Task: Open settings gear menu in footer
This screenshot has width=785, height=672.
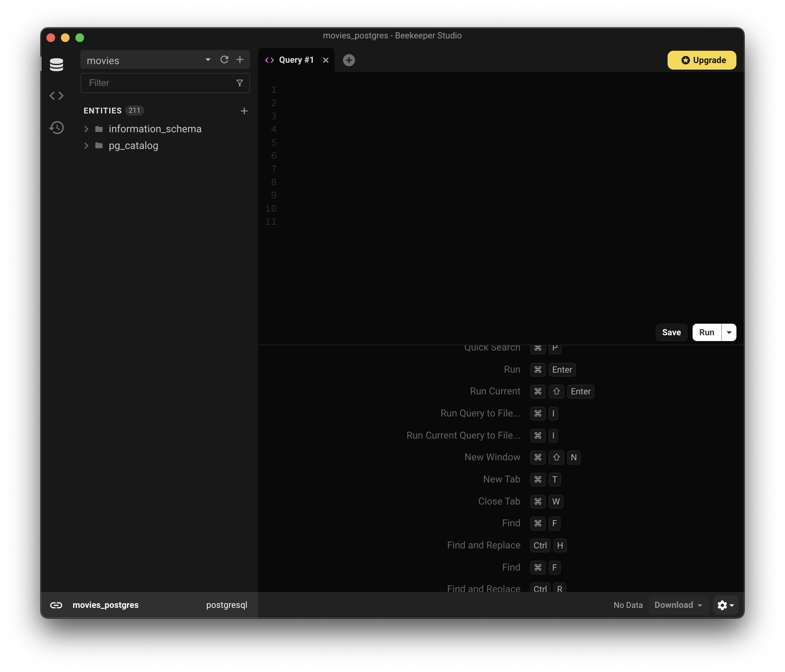Action: (x=725, y=605)
